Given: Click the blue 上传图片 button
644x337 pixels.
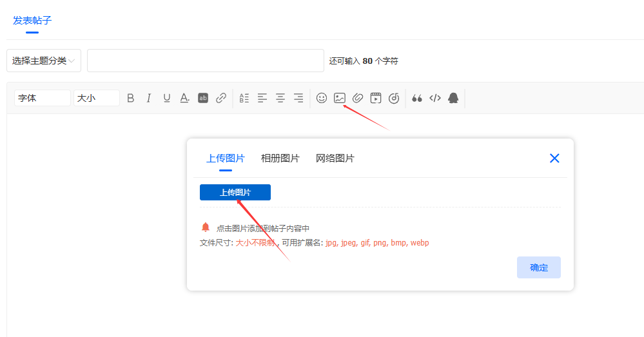Looking at the screenshot, I should click(x=235, y=193).
